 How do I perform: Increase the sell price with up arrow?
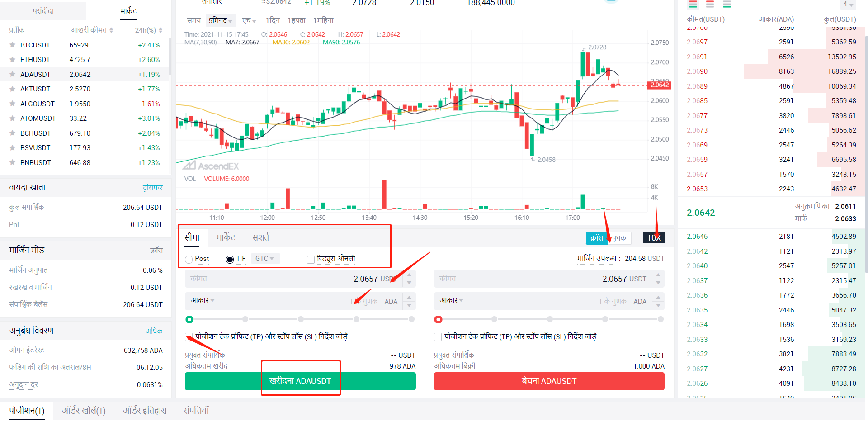tap(658, 275)
